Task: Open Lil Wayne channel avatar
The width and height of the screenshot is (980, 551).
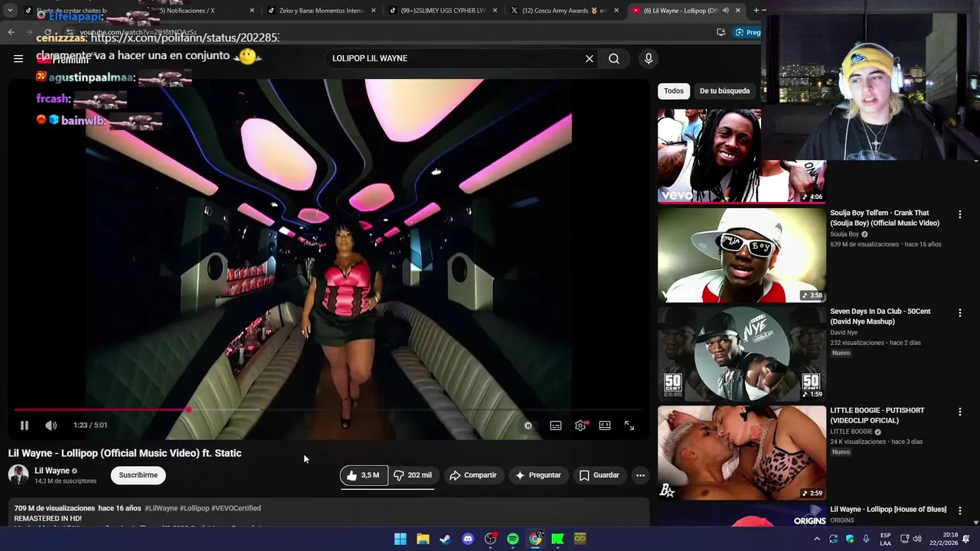Action: tap(18, 474)
